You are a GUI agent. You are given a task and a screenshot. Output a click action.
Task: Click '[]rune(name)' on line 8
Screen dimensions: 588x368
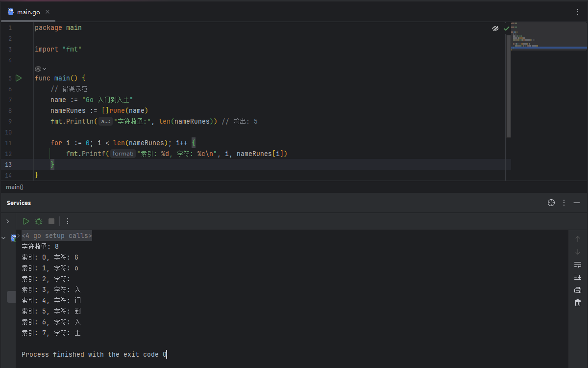click(x=125, y=110)
